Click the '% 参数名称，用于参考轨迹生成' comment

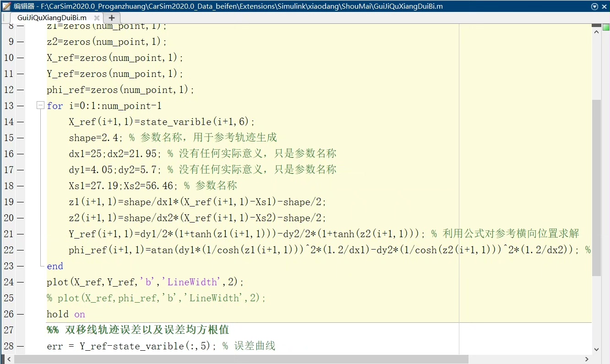click(x=203, y=138)
